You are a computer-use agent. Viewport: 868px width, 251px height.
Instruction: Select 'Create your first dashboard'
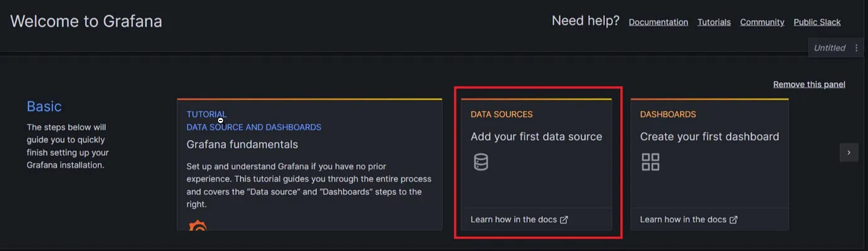(709, 137)
